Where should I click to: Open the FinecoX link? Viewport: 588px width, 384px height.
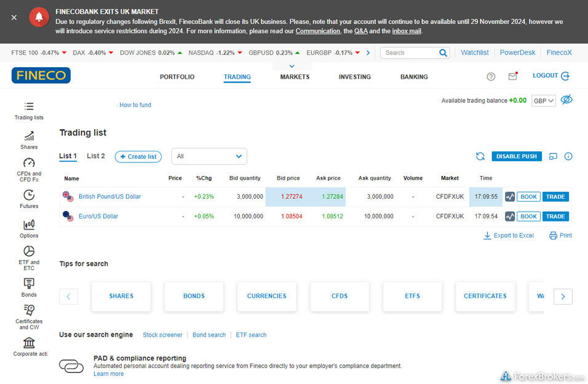pos(559,52)
